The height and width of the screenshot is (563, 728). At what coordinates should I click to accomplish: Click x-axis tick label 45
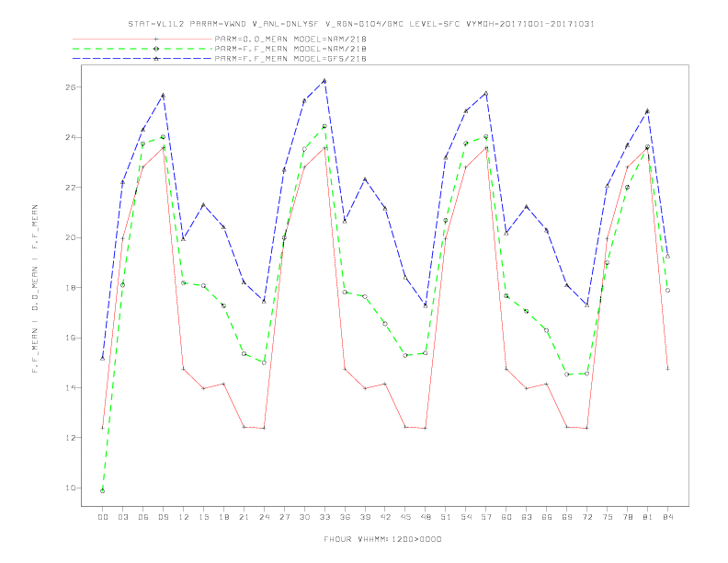[405, 517]
